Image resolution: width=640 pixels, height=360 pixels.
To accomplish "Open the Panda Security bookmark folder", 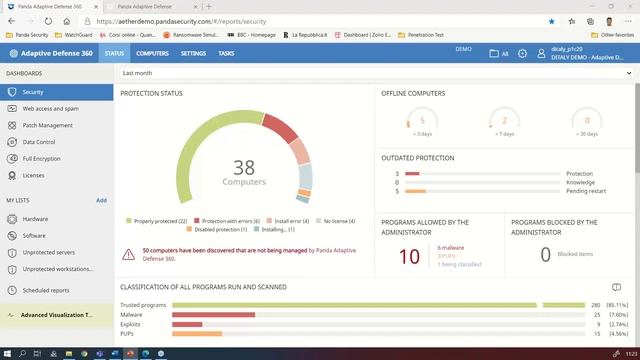I will point(27,35).
